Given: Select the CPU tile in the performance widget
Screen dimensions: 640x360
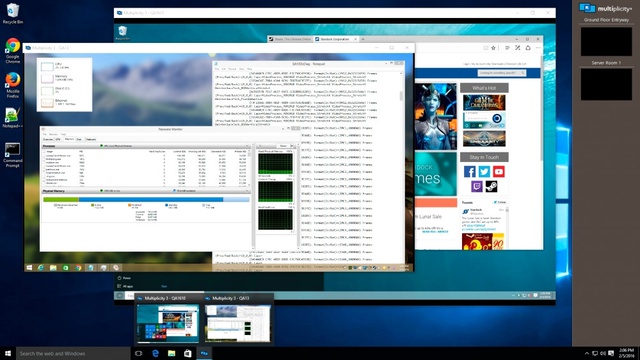Looking at the screenshot, I should tap(64, 66).
